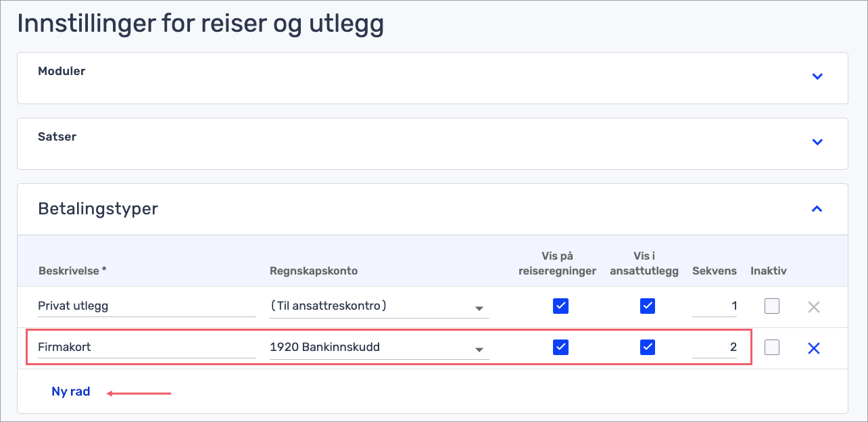
Task: Check the Inaktiv box for Firmakort
Action: (772, 348)
